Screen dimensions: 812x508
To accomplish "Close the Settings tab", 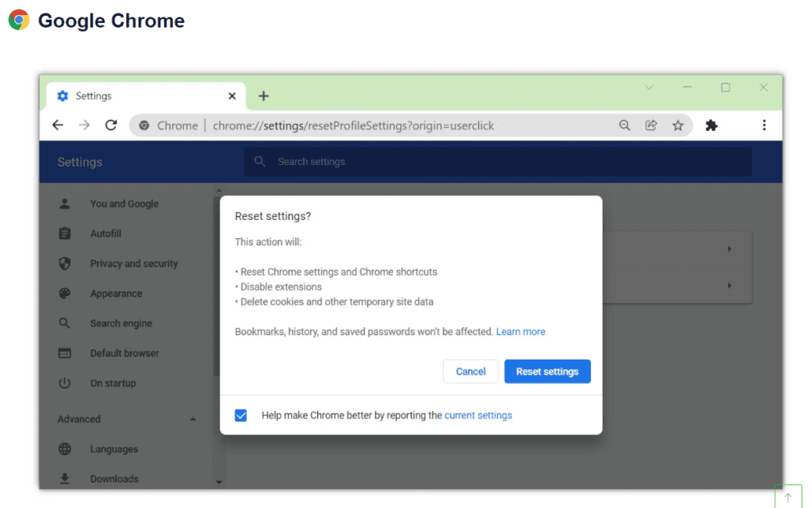I will click(x=232, y=96).
